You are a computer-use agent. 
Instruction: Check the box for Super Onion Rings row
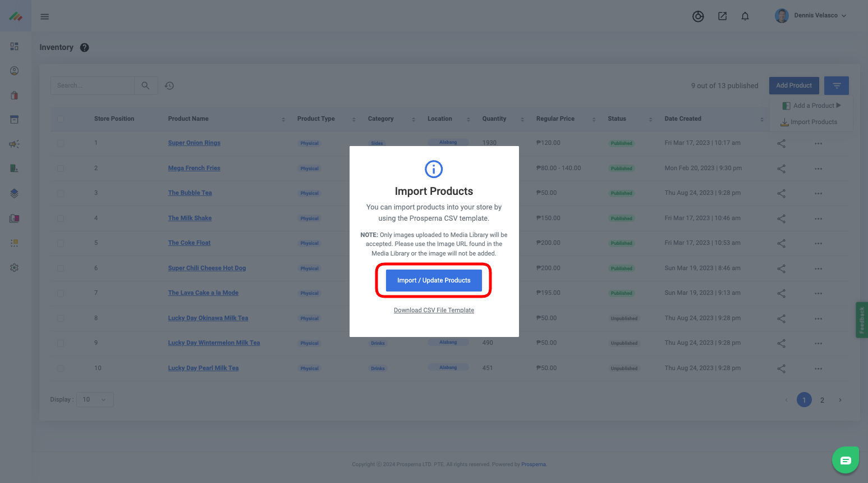(x=61, y=143)
